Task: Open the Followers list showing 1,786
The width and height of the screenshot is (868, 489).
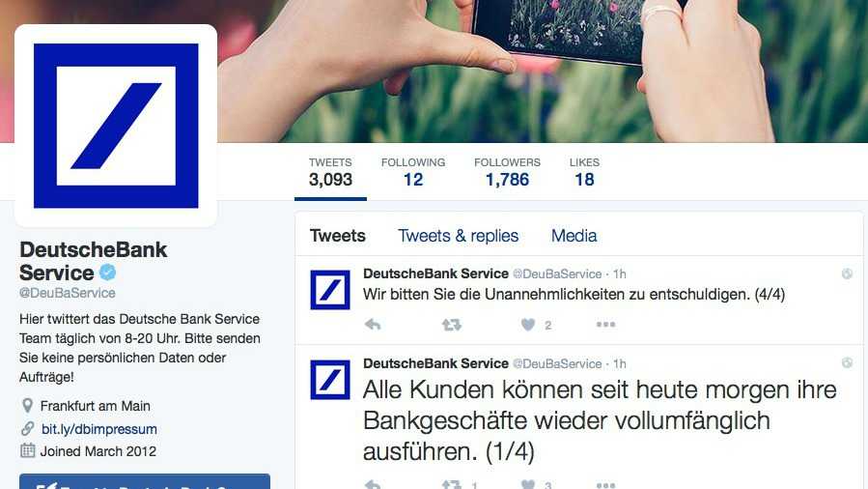Action: [x=507, y=172]
